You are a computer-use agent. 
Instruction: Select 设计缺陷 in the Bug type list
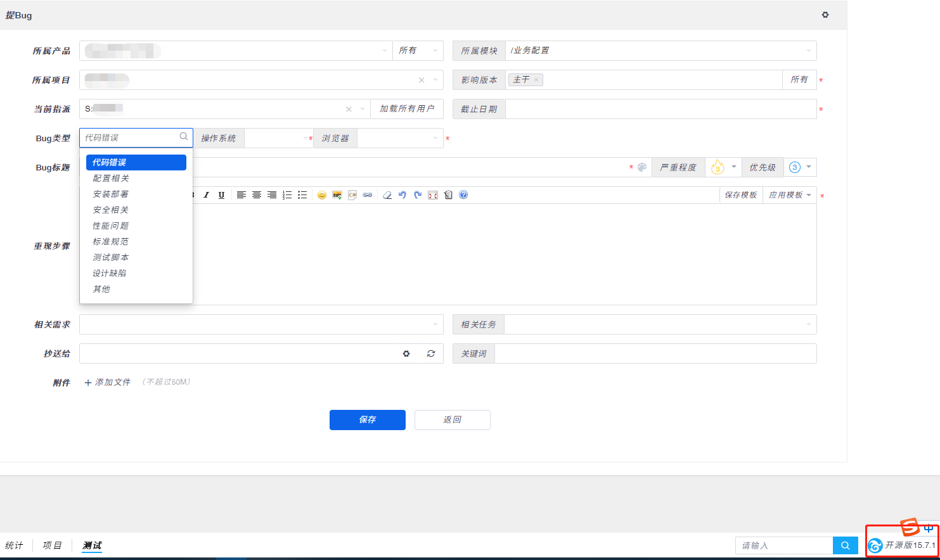point(136,273)
